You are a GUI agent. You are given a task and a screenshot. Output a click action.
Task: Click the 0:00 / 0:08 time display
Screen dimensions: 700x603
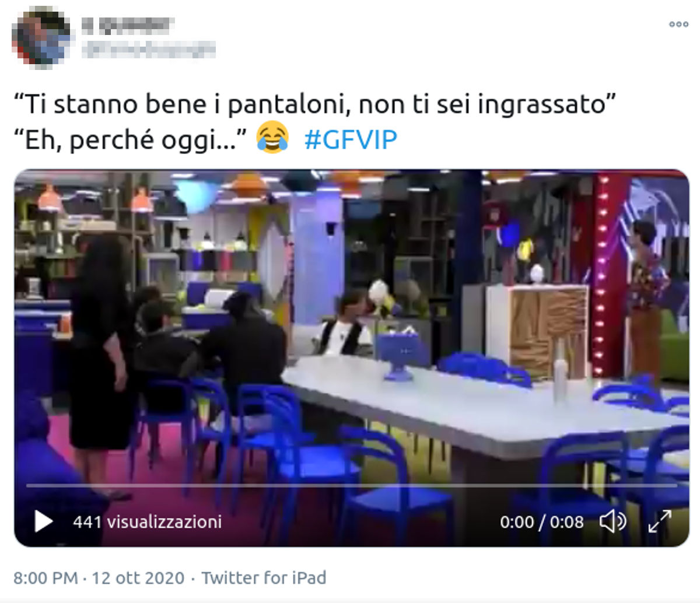541,521
